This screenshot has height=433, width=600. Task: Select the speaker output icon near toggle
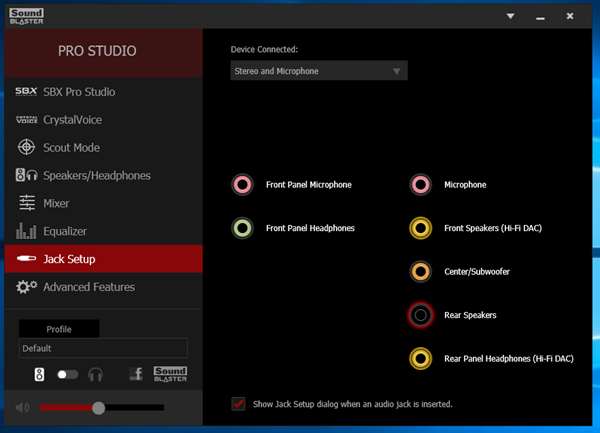39,374
